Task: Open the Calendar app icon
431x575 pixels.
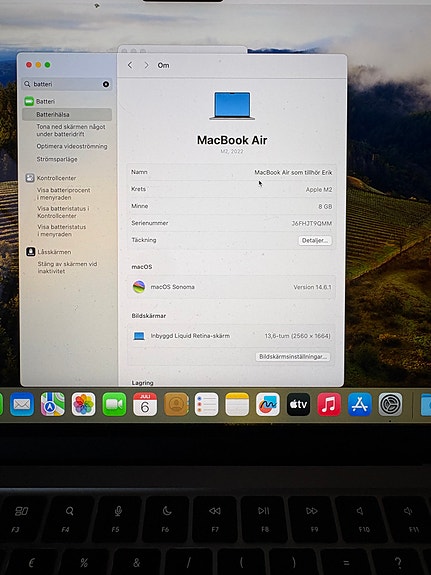Action: (145, 404)
